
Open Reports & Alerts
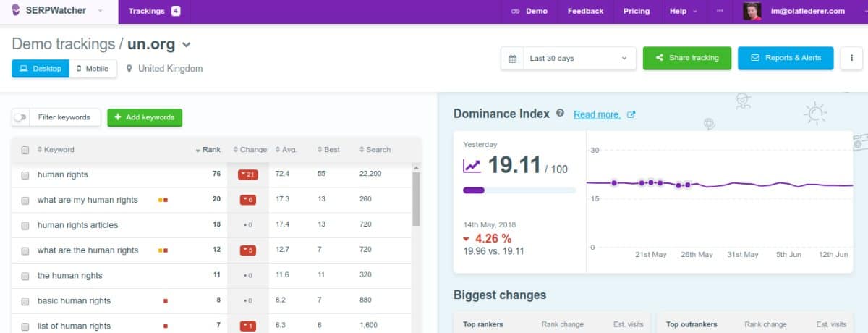786,58
